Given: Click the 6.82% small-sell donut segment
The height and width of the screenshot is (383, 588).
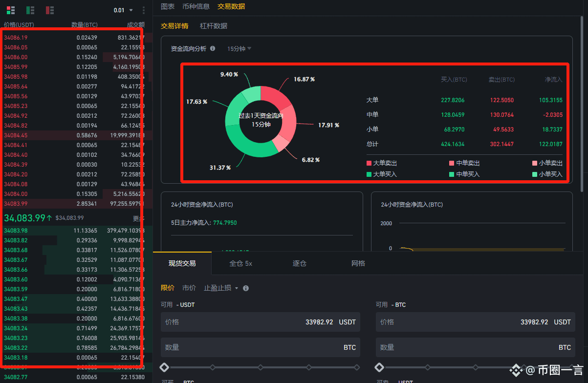Looking at the screenshot, I should (281, 143).
